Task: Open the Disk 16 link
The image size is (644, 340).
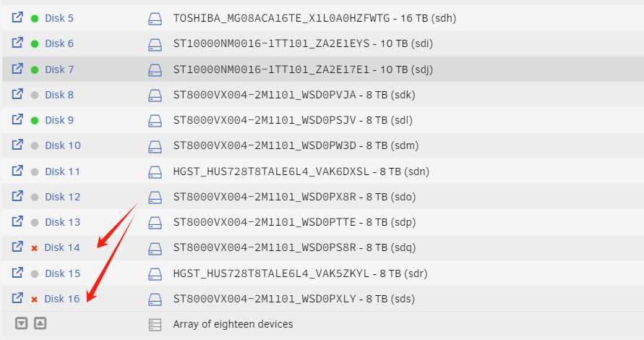Action: tap(62, 299)
